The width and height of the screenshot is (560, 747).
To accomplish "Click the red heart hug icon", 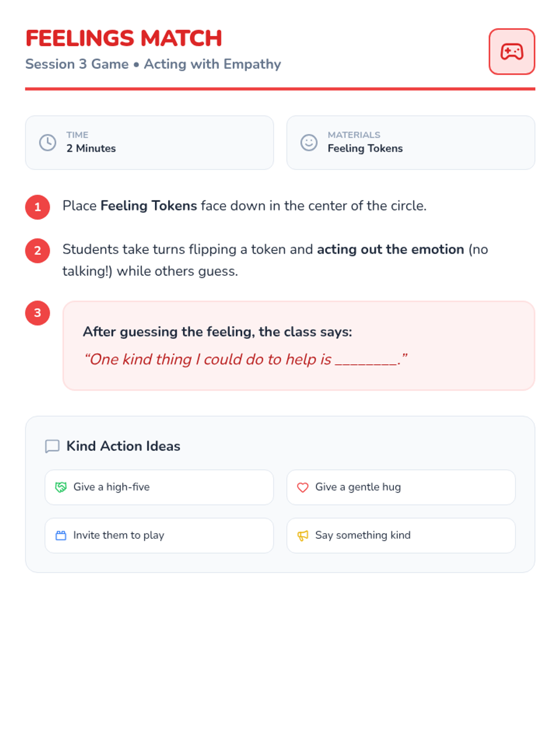I will [x=303, y=487].
